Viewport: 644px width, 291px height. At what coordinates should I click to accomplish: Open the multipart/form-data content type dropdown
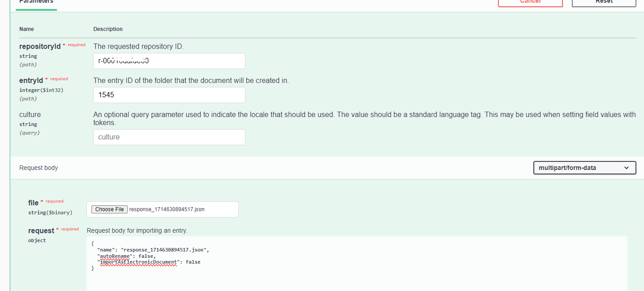pos(584,168)
